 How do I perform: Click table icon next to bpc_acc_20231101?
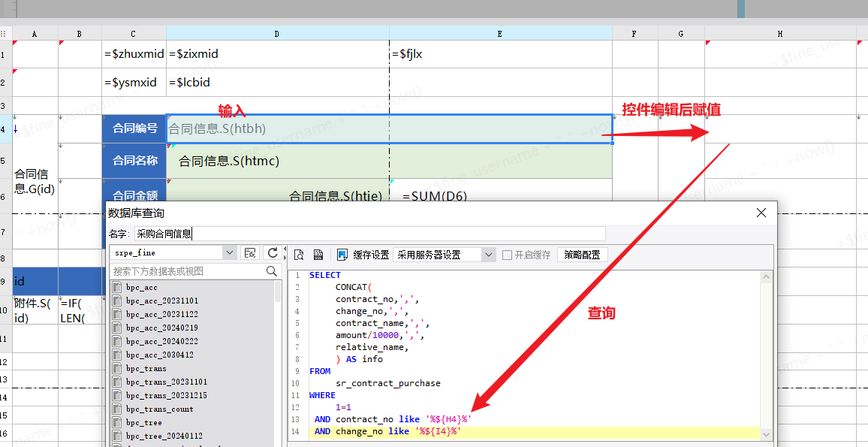pos(117,301)
